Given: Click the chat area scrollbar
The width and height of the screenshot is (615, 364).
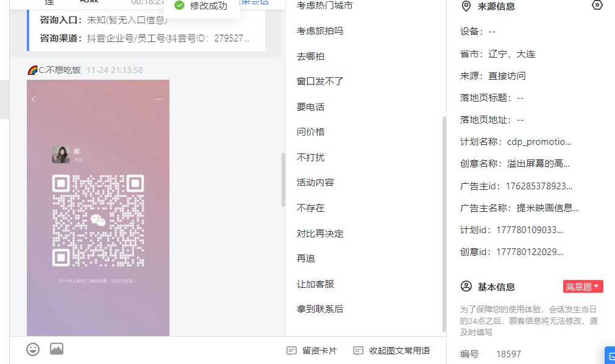Looking at the screenshot, I should pyautogui.click(x=283, y=180).
